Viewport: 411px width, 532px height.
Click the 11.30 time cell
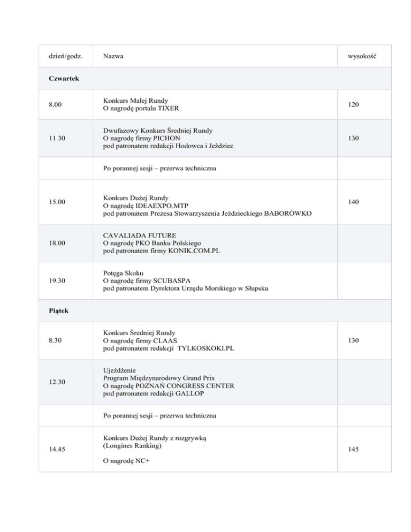[57, 138]
